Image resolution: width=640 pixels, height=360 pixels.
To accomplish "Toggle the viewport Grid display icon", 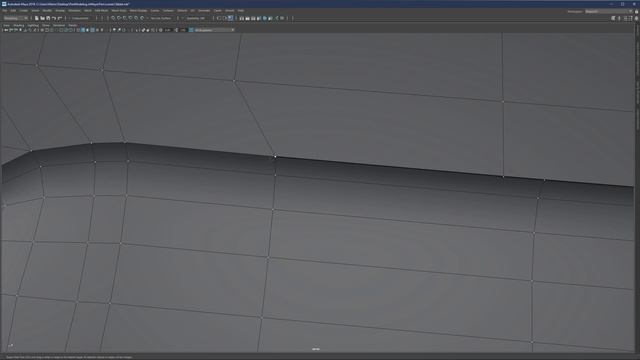I will [x=42, y=30].
